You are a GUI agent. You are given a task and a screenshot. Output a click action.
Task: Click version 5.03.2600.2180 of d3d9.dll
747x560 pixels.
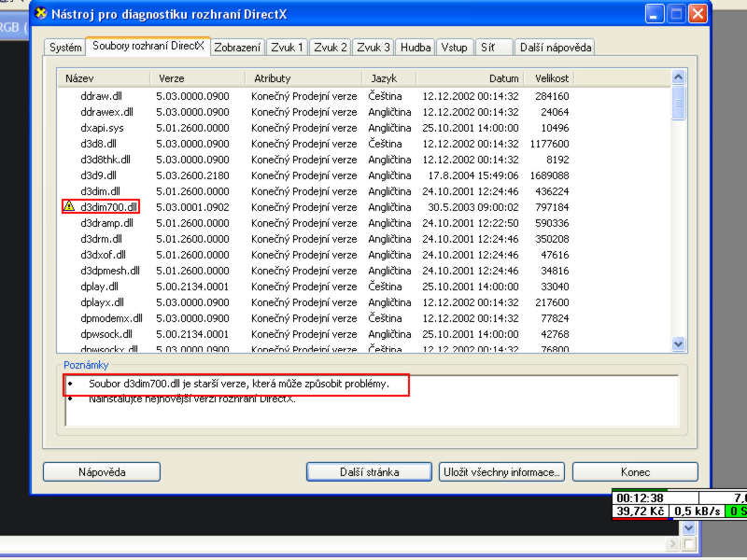coord(192,175)
